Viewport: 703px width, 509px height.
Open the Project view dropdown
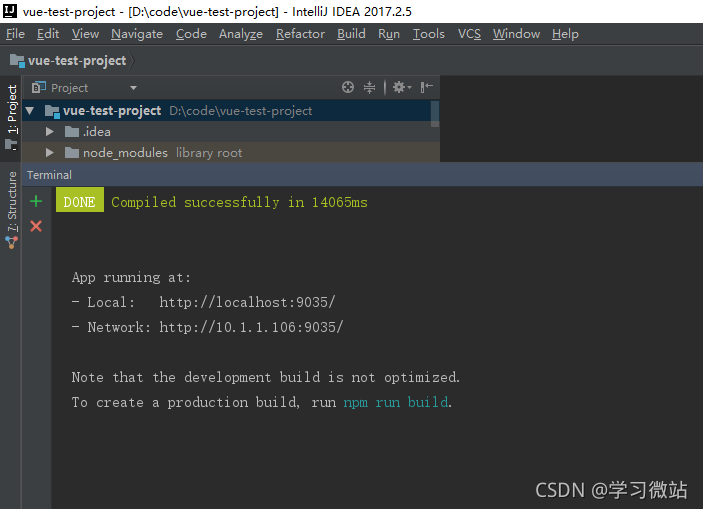pos(133,88)
